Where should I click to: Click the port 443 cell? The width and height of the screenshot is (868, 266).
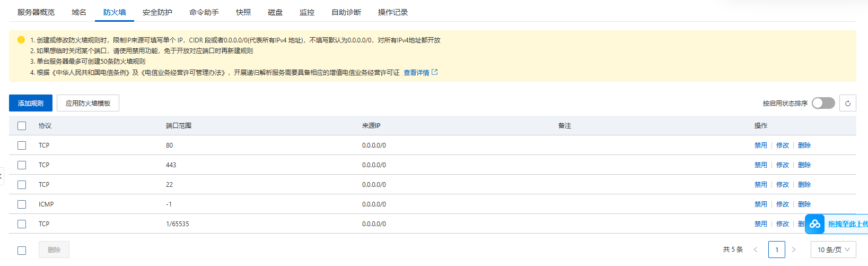point(171,165)
